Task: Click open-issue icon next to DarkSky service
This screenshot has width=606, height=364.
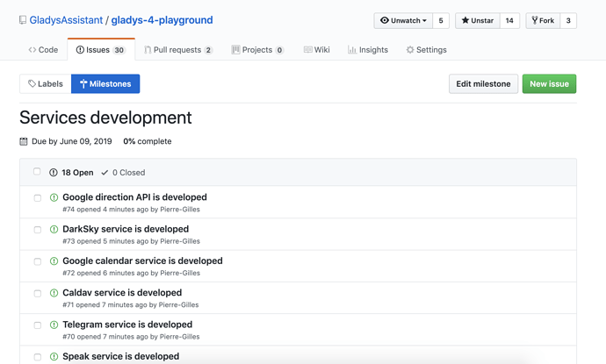Action: point(54,229)
